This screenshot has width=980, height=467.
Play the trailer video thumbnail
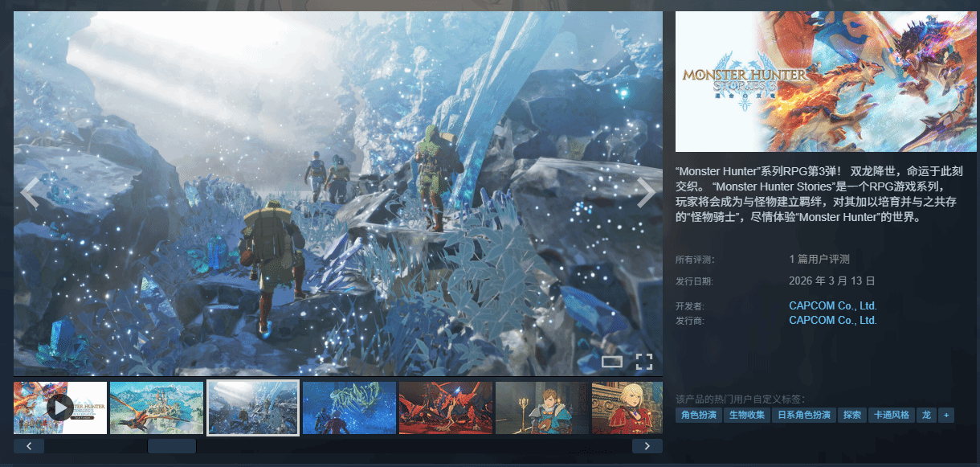pyautogui.click(x=60, y=408)
